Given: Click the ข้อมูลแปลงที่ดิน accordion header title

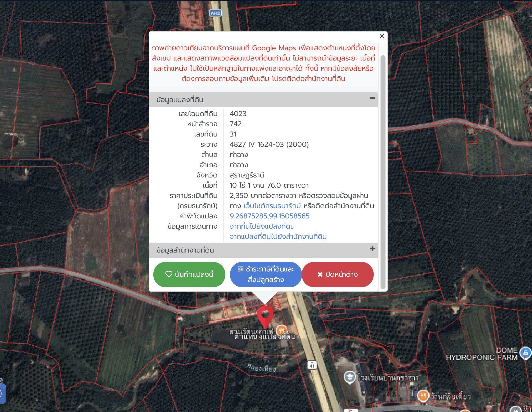Looking at the screenshot, I should click(180, 100).
